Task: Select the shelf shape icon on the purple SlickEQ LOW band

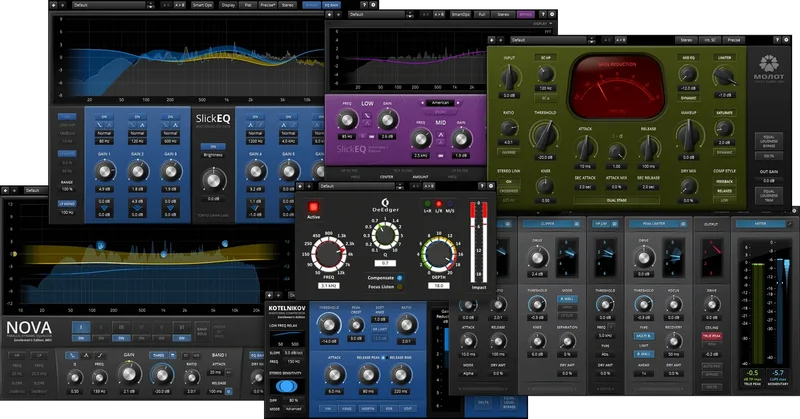Action: pyautogui.click(x=367, y=116)
